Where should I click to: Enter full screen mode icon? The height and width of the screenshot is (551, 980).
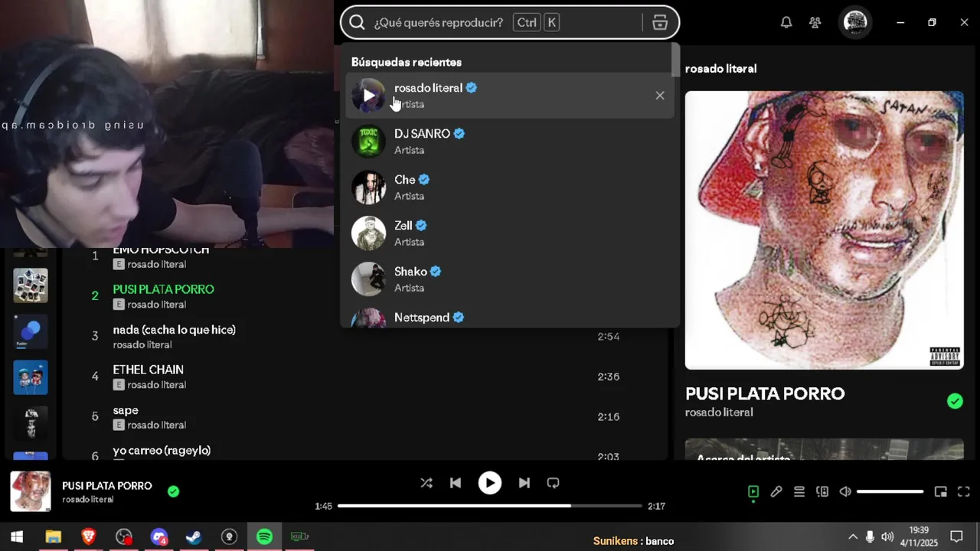[x=964, y=492]
